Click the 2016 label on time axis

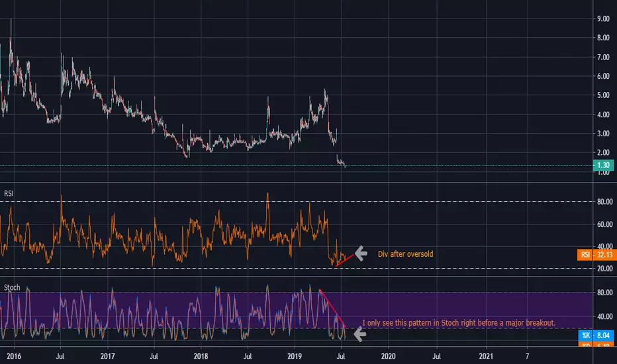pyautogui.click(x=14, y=356)
